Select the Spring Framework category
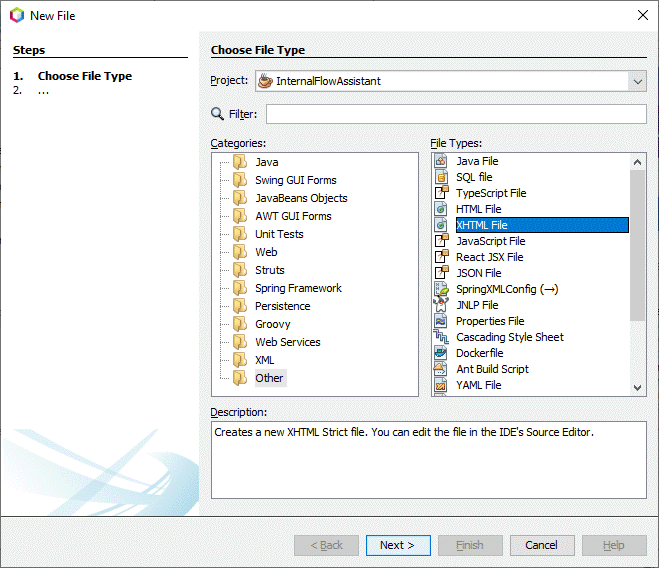 tap(298, 288)
